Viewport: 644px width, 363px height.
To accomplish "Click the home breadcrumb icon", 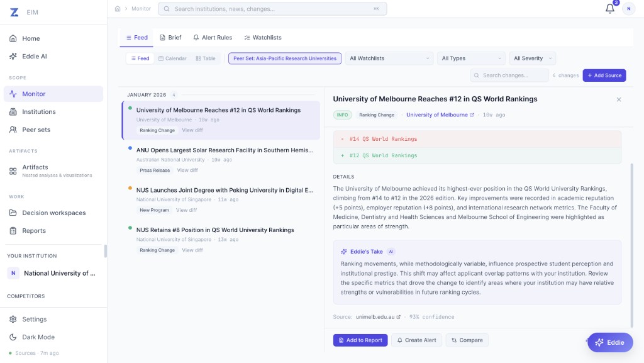I will (x=118, y=9).
